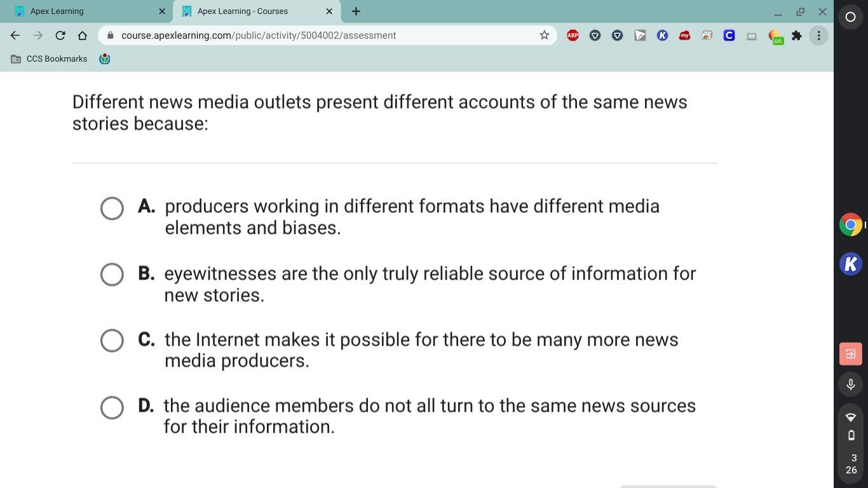Viewport: 868px width, 488px height.
Task: Open Chrome from the shelf
Action: tap(850, 225)
